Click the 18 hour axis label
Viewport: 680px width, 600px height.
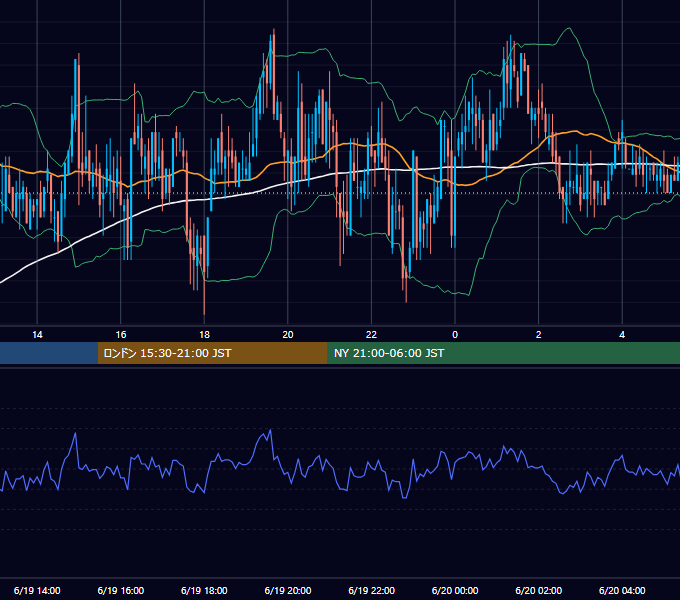tap(204, 335)
